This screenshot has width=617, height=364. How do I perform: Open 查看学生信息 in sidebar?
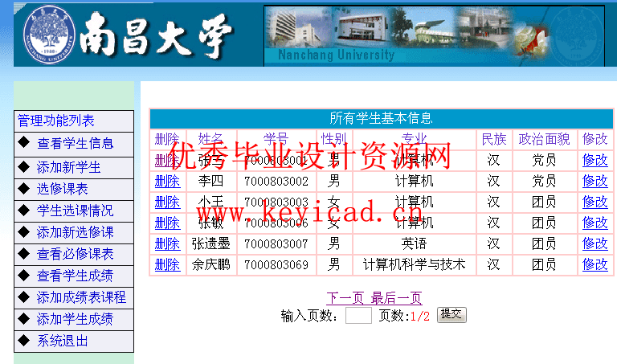(75, 144)
